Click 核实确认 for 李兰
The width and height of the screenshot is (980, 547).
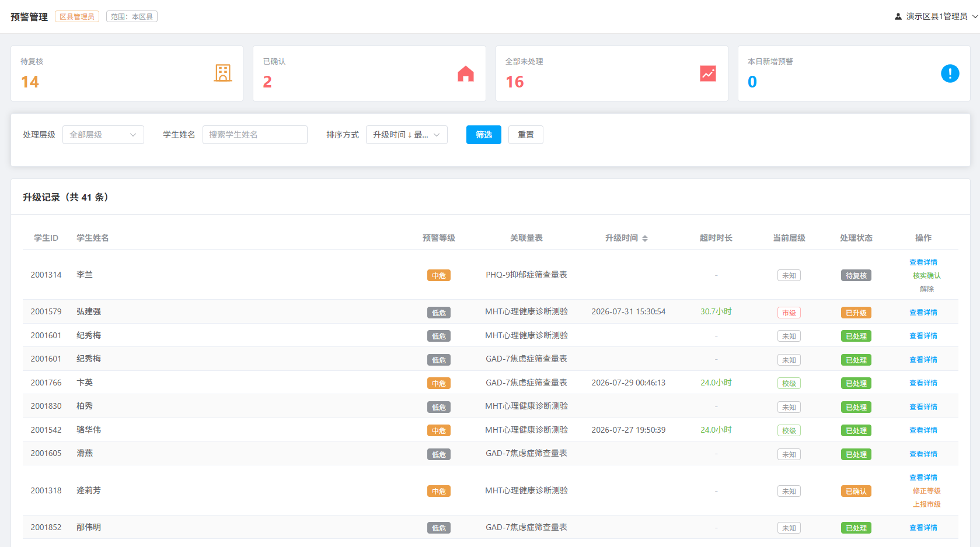[927, 276]
